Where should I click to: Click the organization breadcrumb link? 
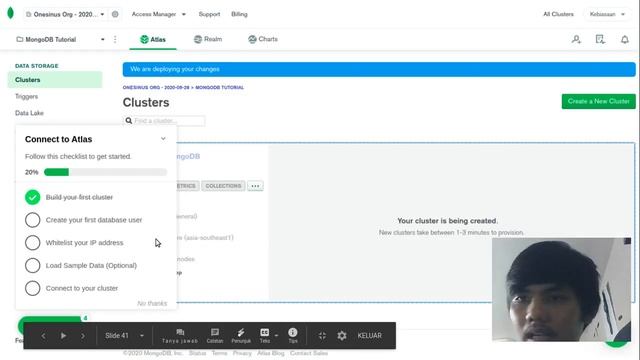pyautogui.click(x=156, y=87)
